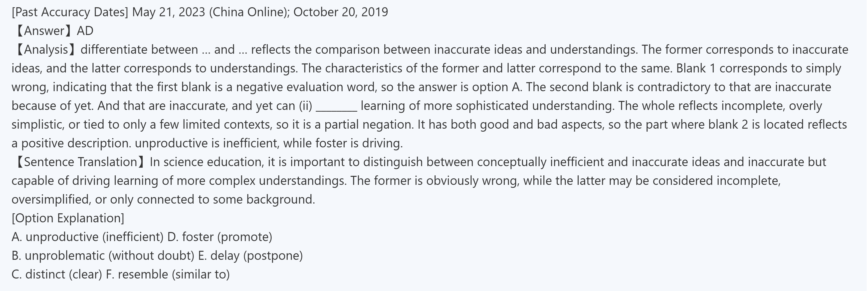The image size is (868, 291).
Task: Click the May 21, 2023 date
Action: [x=169, y=12]
